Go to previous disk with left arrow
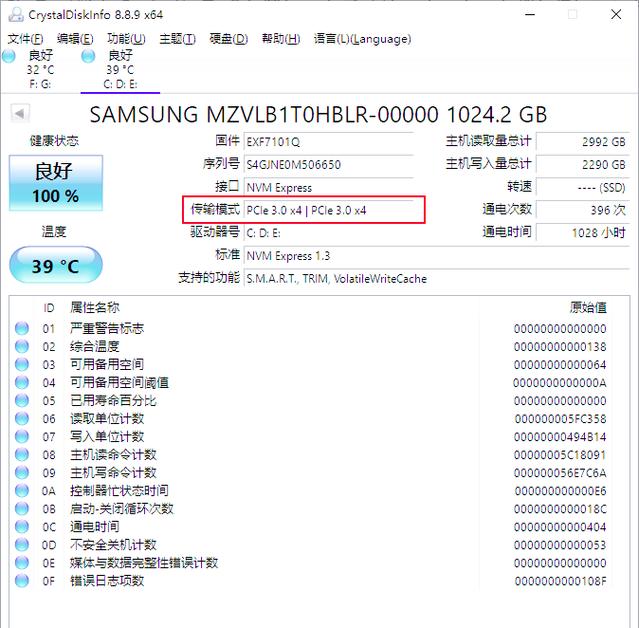The width and height of the screenshot is (639, 628). [x=20, y=113]
